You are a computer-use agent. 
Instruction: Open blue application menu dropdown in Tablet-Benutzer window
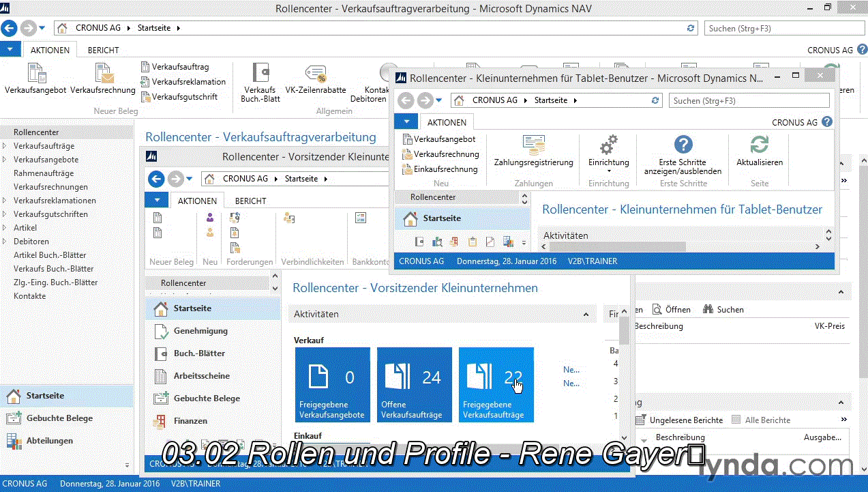click(406, 122)
